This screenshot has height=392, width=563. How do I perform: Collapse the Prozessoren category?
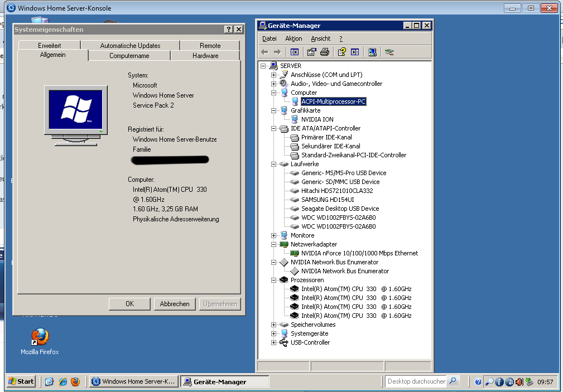point(273,280)
